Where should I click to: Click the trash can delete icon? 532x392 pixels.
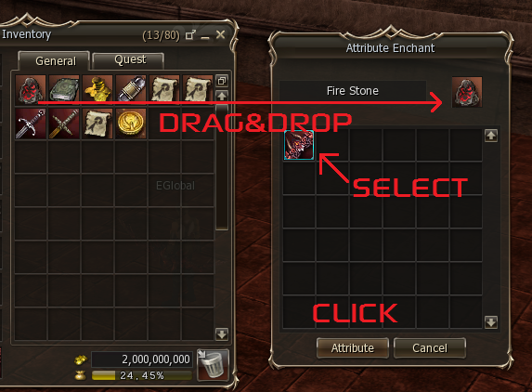point(213,364)
